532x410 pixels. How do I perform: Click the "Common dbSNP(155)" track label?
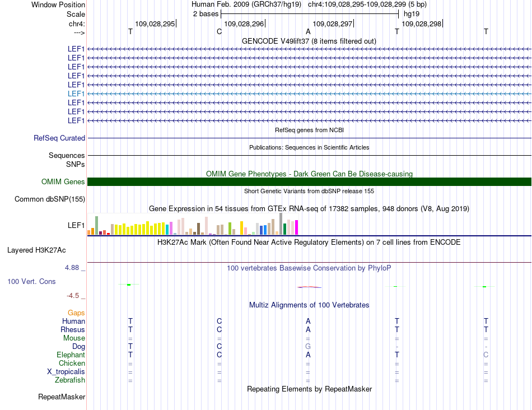pyautogui.click(x=49, y=199)
